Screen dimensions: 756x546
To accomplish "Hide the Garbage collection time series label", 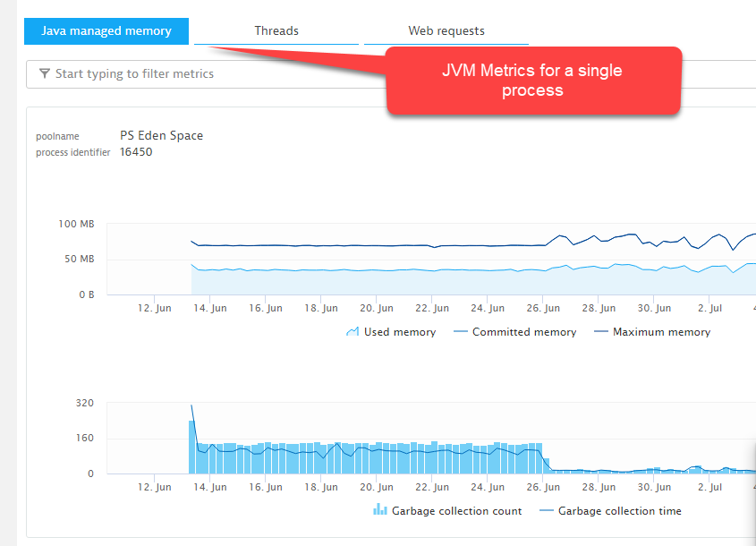I will pyautogui.click(x=619, y=511).
